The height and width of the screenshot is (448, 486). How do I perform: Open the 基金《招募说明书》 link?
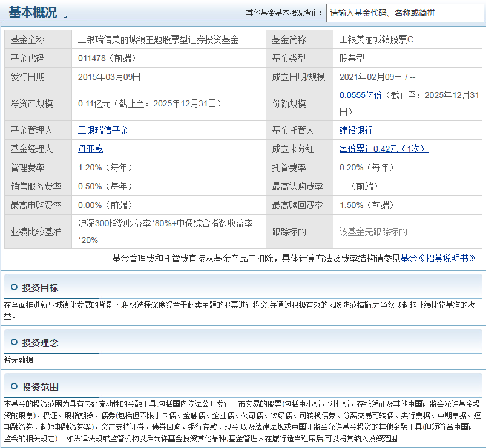point(438,258)
